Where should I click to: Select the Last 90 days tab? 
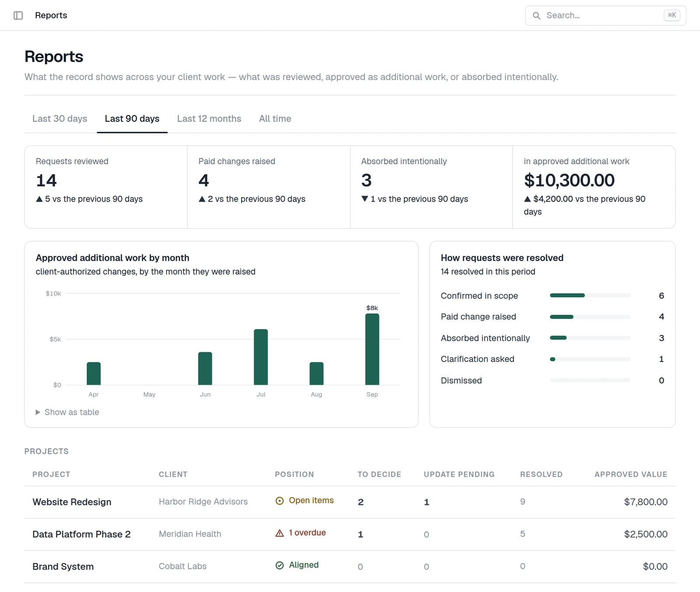coord(132,119)
